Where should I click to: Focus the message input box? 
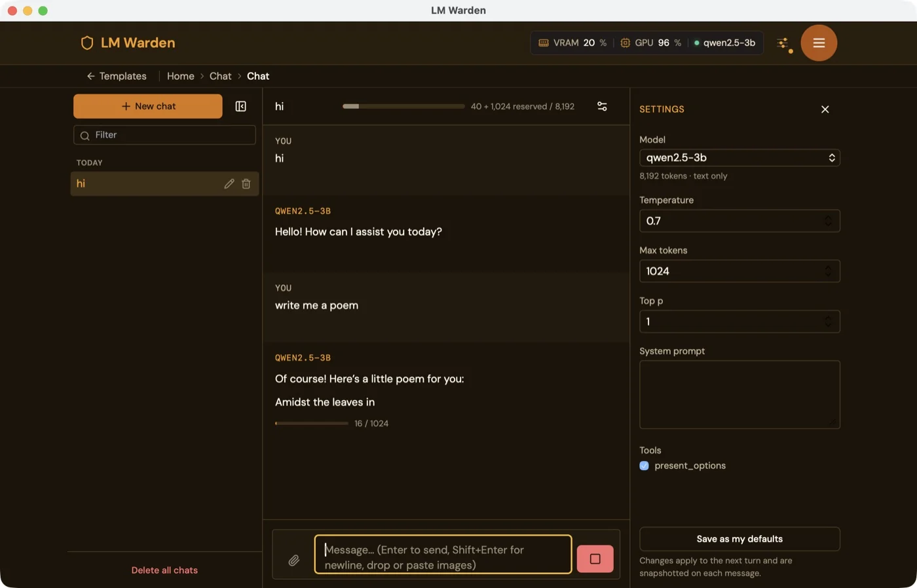point(443,555)
